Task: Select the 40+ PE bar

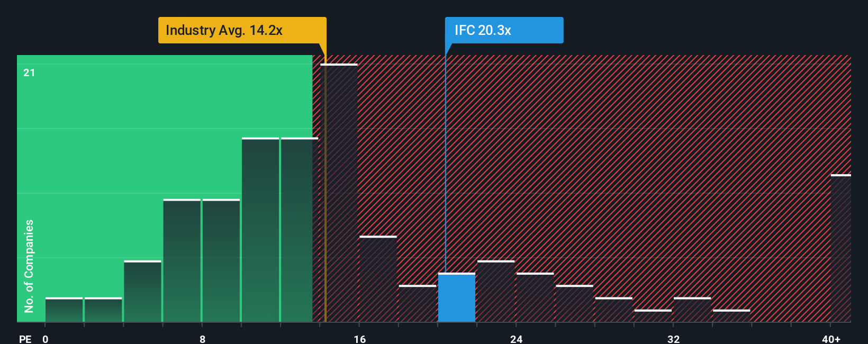Action: (840, 248)
